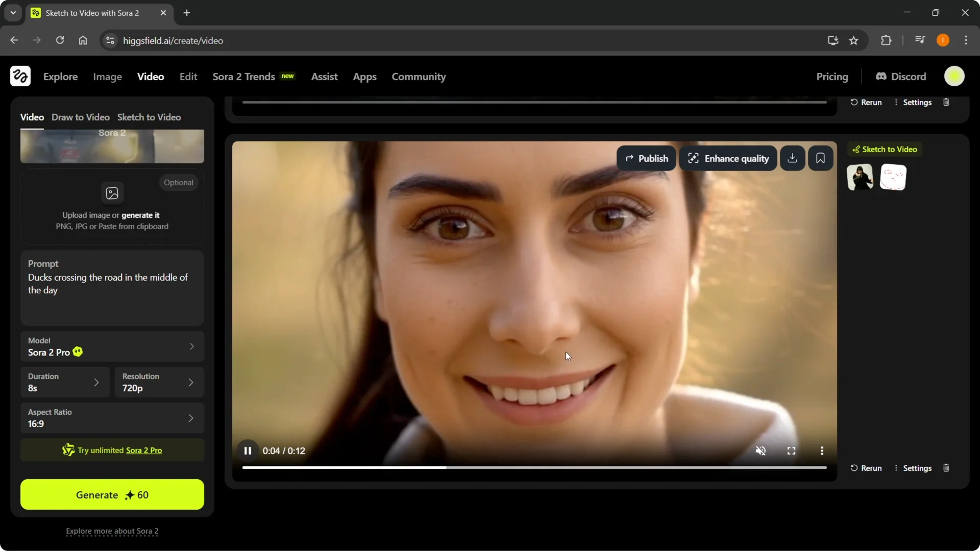Expand the Model selector showing Sora 2 Pro
Viewport: 980px width, 551px height.
tap(112, 346)
